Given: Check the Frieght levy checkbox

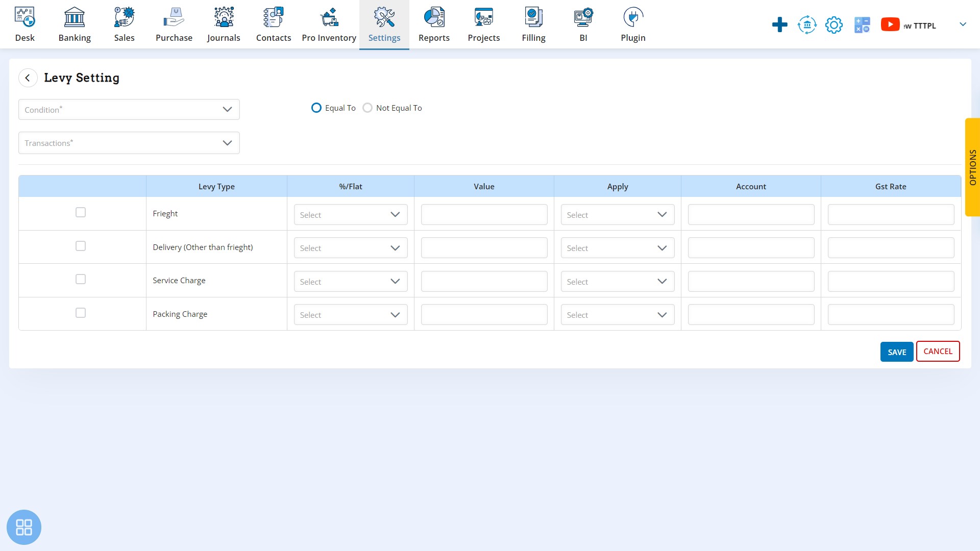Looking at the screenshot, I should (81, 212).
